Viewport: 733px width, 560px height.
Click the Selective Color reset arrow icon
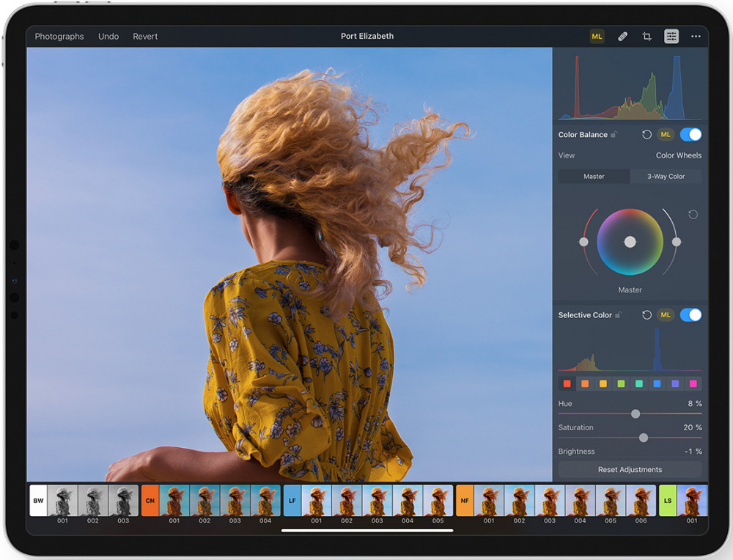click(x=647, y=315)
